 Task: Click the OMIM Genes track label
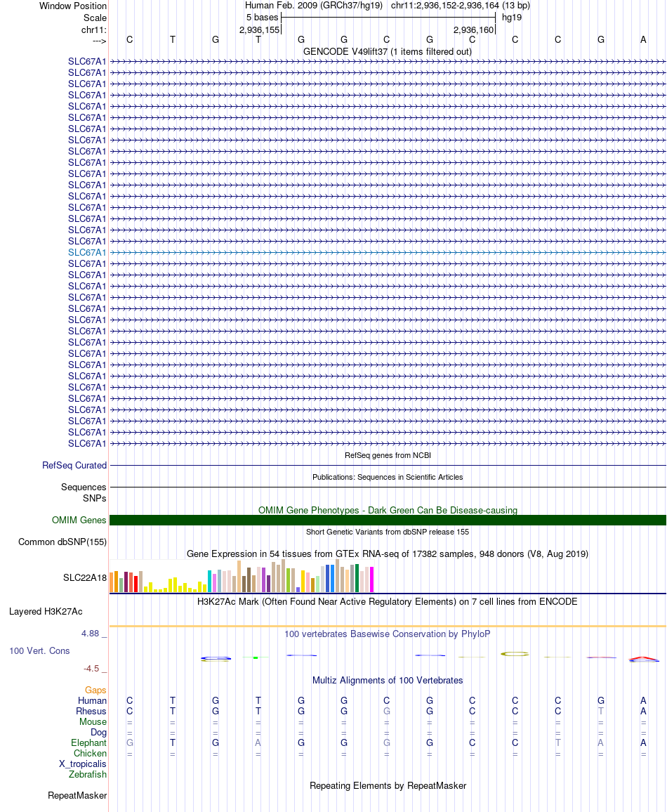click(x=79, y=520)
